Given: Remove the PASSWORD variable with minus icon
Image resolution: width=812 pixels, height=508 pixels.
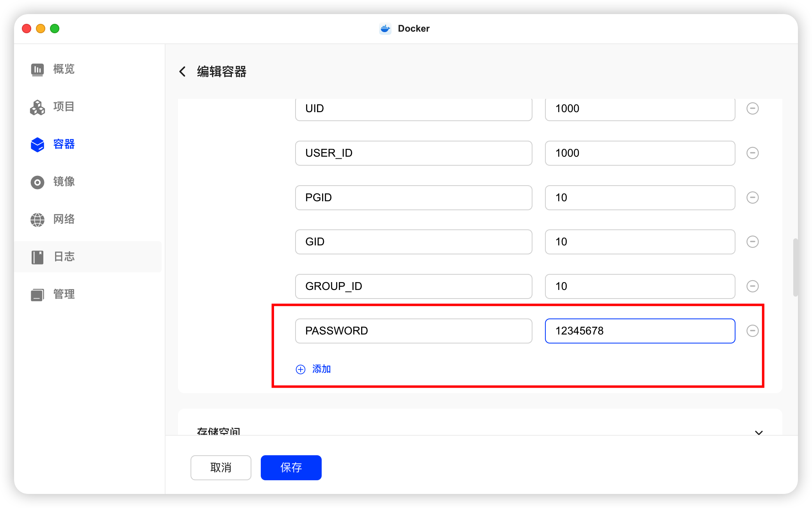Looking at the screenshot, I should [x=752, y=331].
